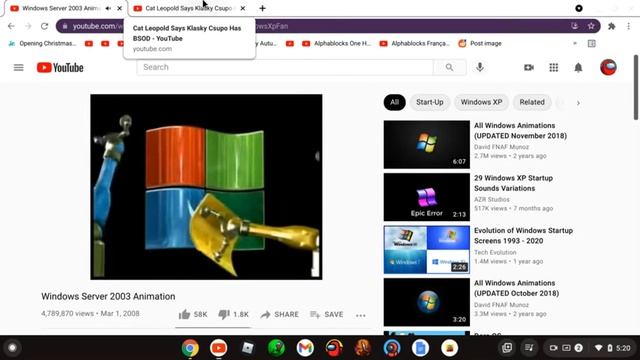Viewport: 640px width, 360px height.
Task: Bookmark this page with star icon
Action: [591, 26]
